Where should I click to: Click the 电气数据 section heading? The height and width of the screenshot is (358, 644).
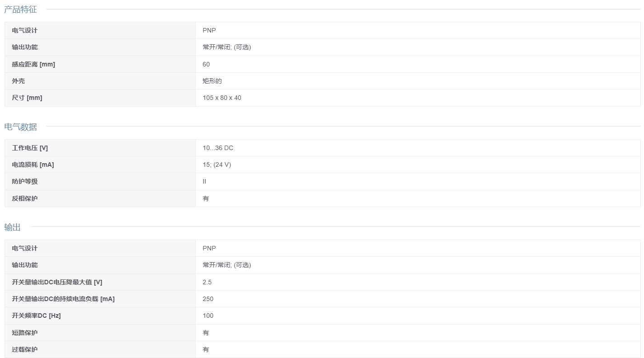21,127
